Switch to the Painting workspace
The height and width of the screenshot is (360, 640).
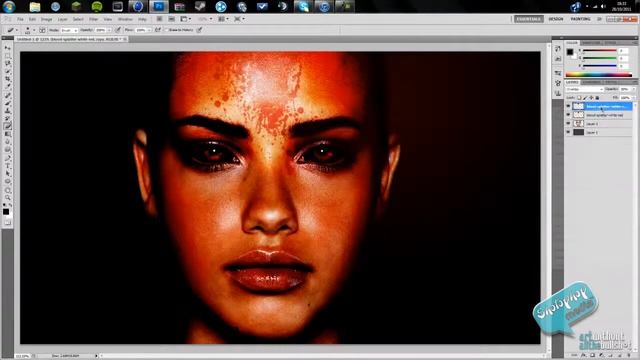580,19
